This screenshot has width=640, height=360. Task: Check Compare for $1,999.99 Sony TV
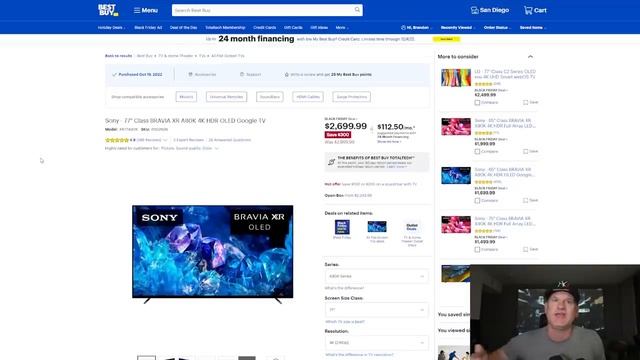pyautogui.click(x=477, y=151)
